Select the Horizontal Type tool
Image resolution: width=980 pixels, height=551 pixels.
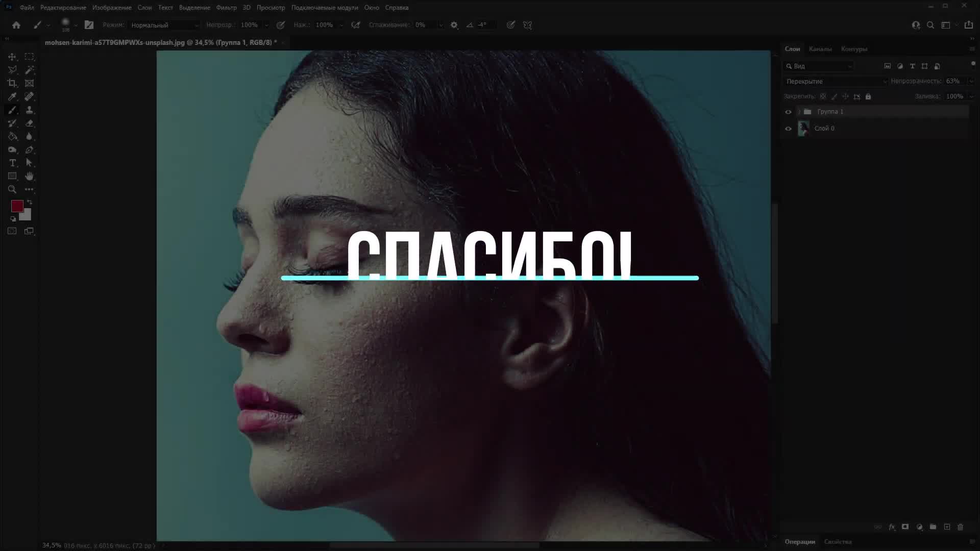coord(12,163)
